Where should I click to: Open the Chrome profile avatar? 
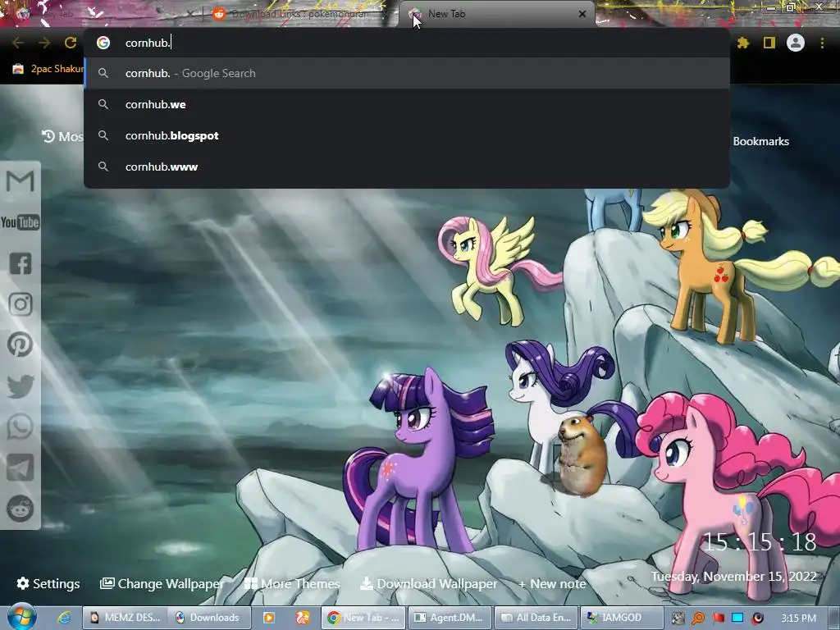click(796, 43)
